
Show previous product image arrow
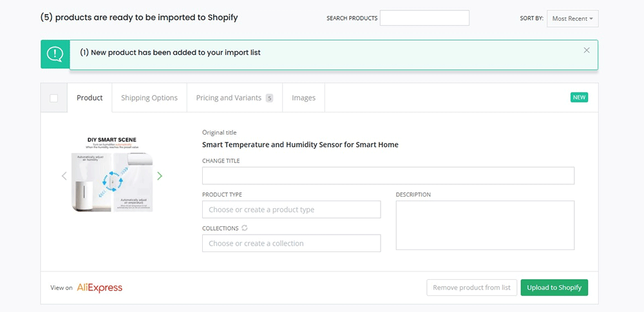[x=64, y=176]
